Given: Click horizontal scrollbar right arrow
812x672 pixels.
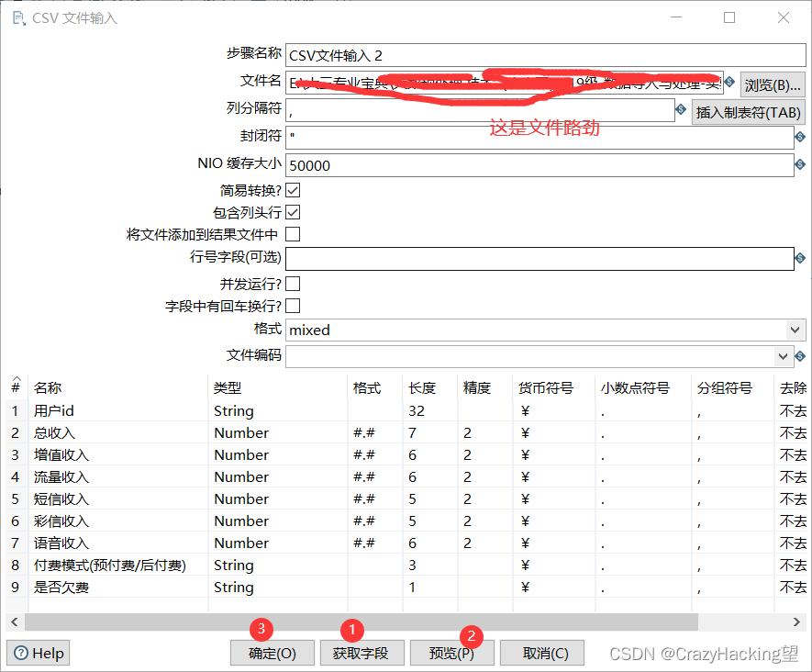Looking at the screenshot, I should pos(796,622).
